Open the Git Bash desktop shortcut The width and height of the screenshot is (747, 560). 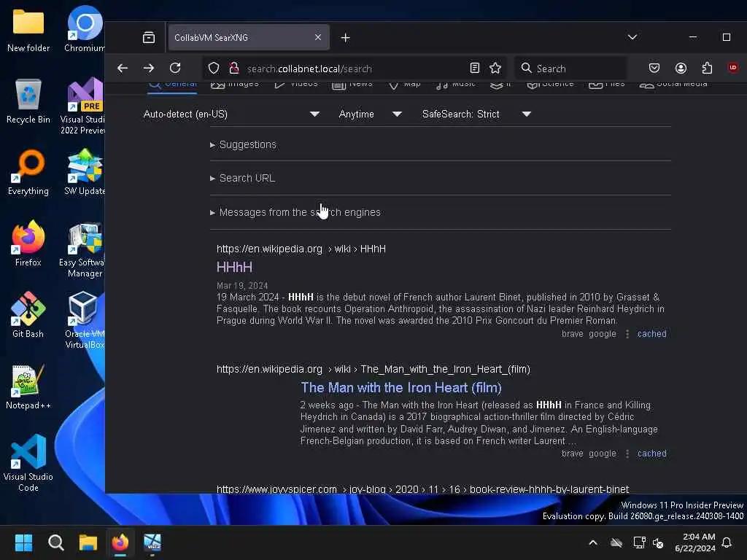pos(28,315)
